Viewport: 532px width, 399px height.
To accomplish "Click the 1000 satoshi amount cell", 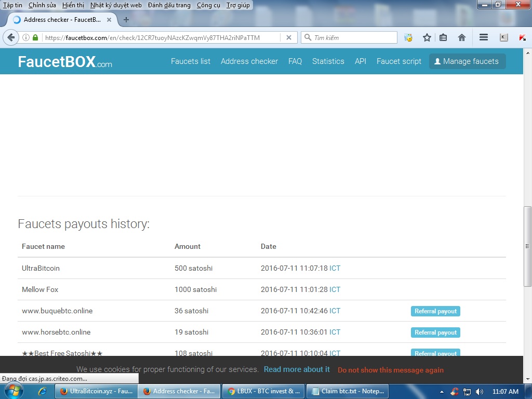I will (195, 290).
